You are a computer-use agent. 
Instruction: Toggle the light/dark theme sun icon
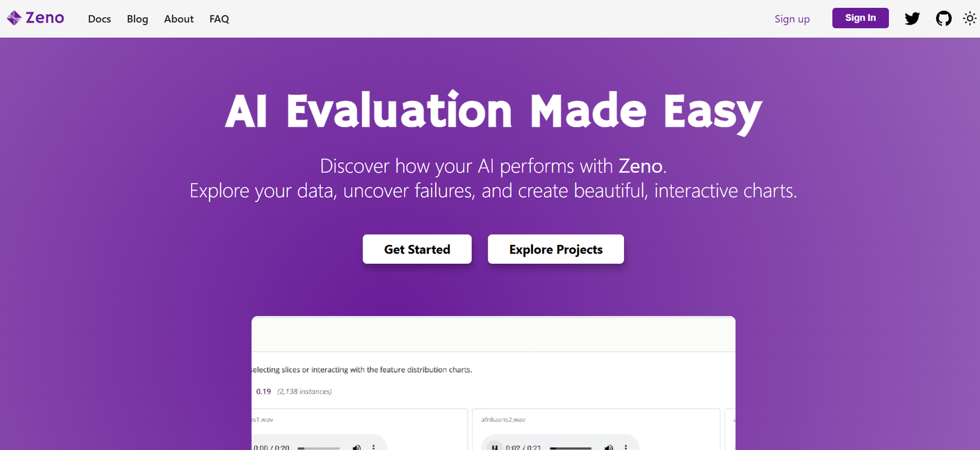coord(969,18)
